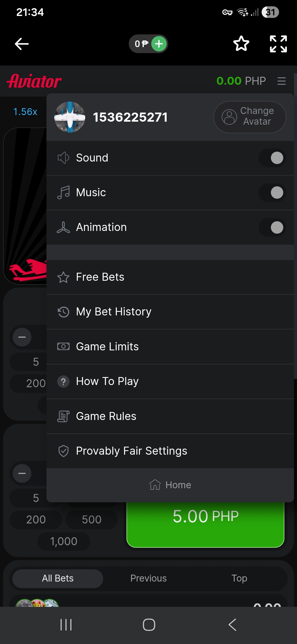Click the Change Avatar button
Viewport: 297px width, 644px height.
point(250,117)
